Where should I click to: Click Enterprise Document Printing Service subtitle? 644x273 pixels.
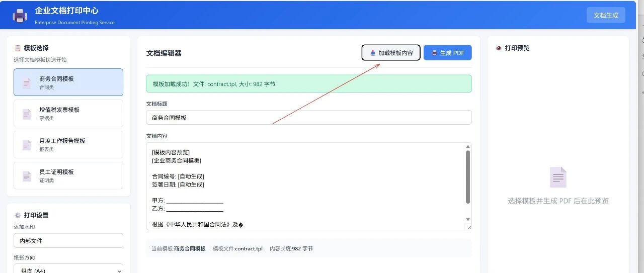coord(74,23)
